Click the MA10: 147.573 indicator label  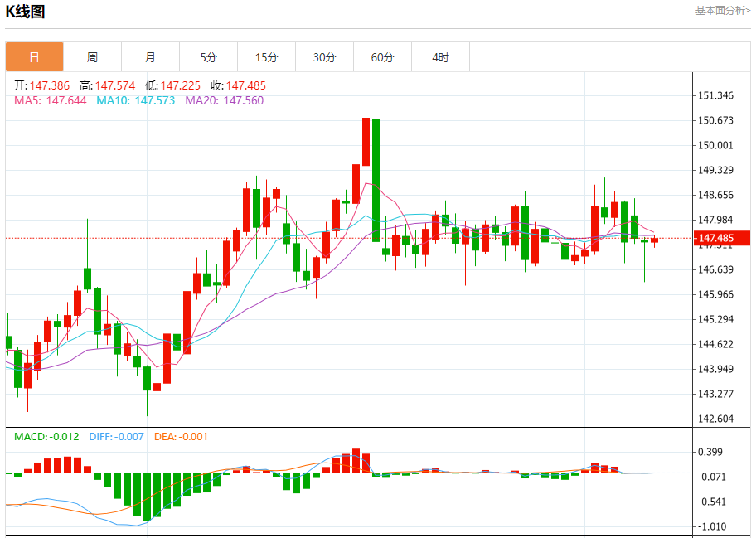135,100
